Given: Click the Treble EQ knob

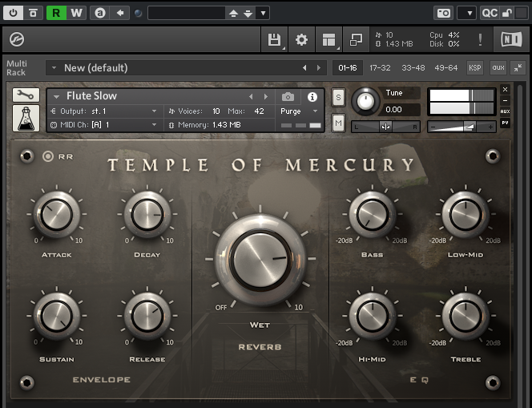Looking at the screenshot, I should [465, 316].
